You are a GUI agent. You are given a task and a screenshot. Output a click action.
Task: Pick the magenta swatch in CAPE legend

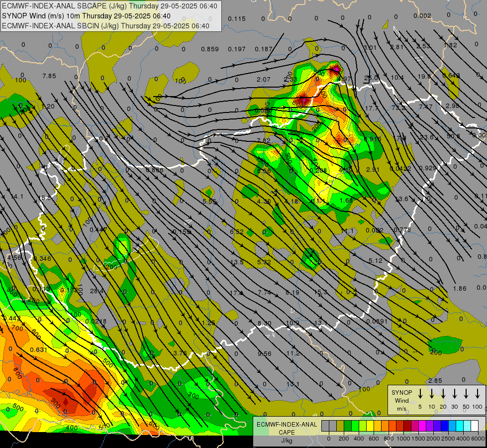[x=422, y=426]
